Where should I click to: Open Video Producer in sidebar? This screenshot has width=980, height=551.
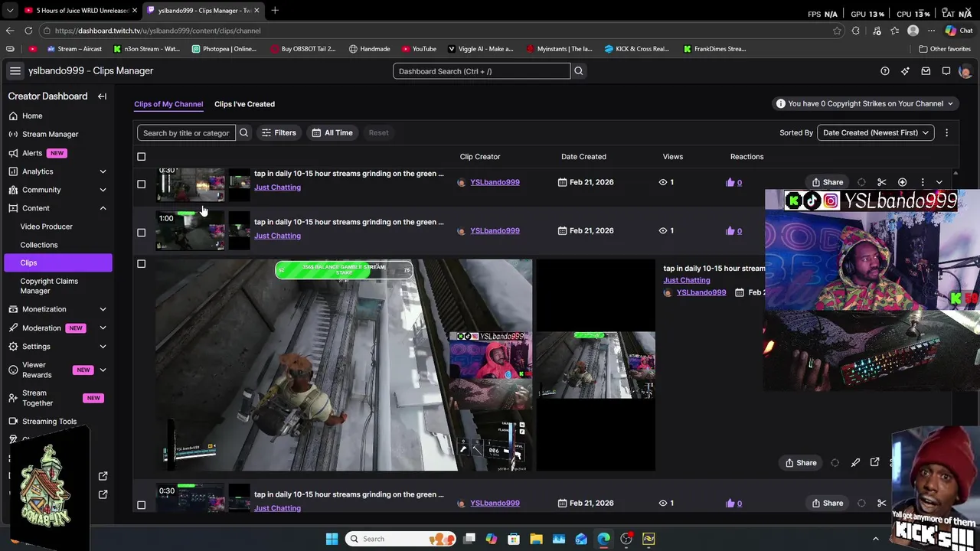(x=47, y=227)
